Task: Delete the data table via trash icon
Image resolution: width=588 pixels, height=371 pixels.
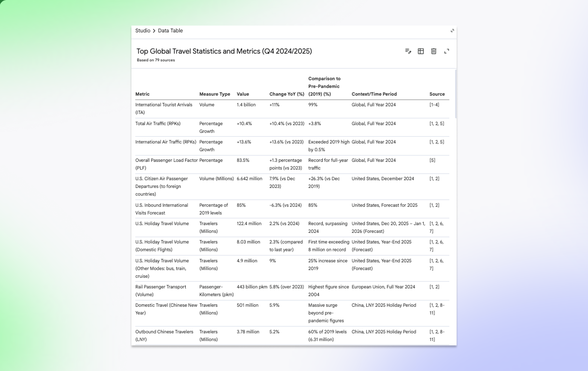Action: pos(434,51)
